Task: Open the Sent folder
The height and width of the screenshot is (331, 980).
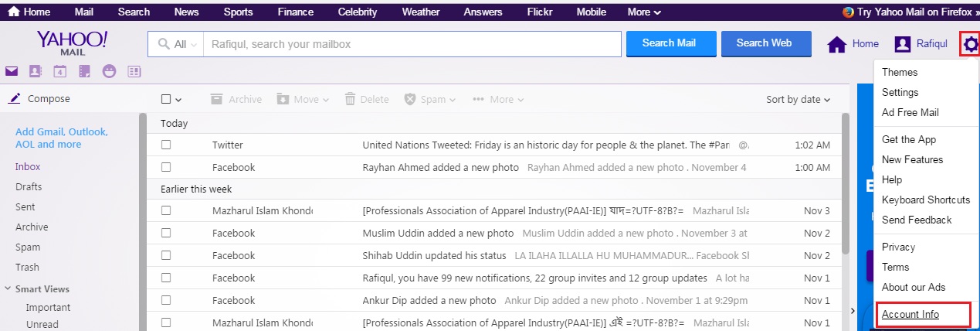Action: [x=25, y=206]
